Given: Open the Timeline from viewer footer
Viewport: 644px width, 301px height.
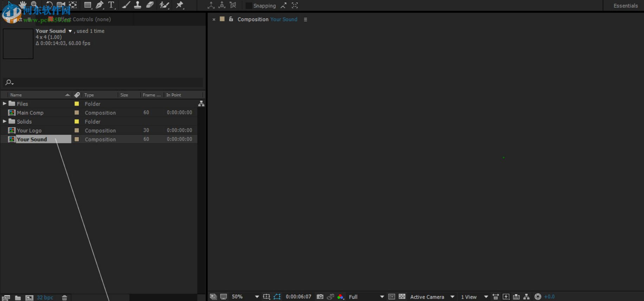Looking at the screenshot, I should pos(516,297).
